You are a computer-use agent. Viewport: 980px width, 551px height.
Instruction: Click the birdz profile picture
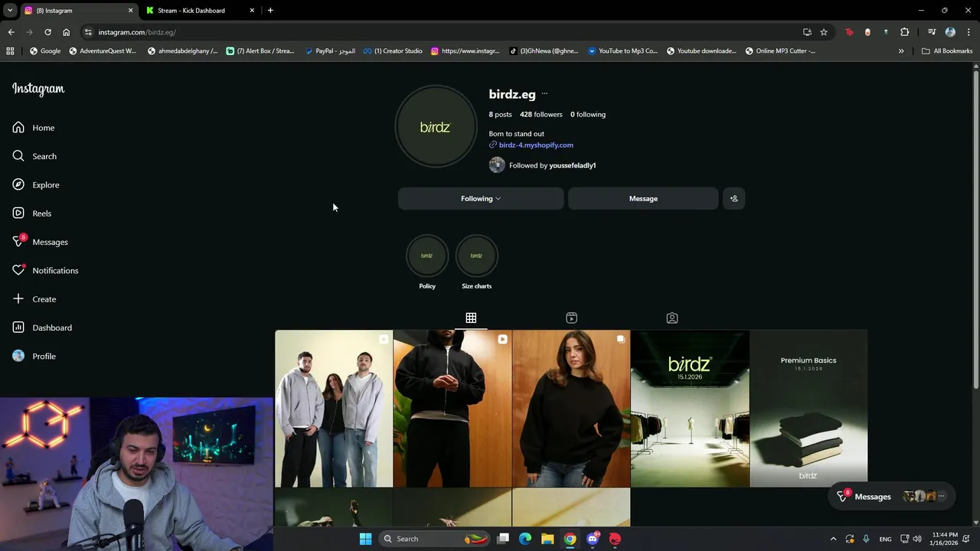[436, 127]
